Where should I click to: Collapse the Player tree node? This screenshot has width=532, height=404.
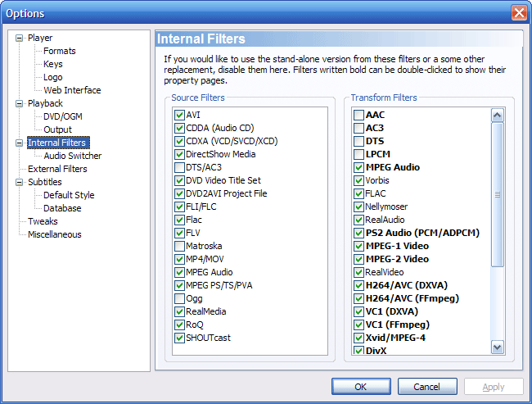[20, 38]
